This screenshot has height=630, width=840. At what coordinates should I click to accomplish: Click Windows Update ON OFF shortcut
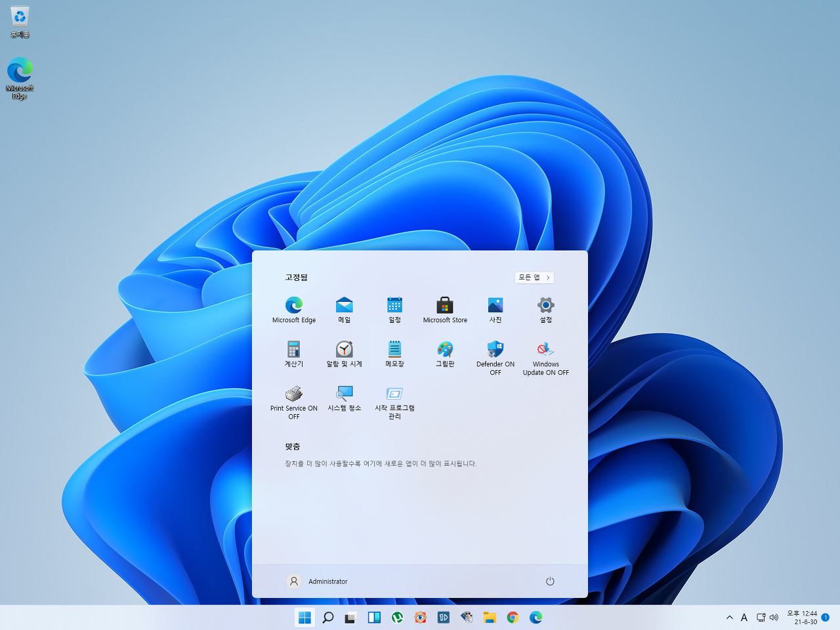546,358
